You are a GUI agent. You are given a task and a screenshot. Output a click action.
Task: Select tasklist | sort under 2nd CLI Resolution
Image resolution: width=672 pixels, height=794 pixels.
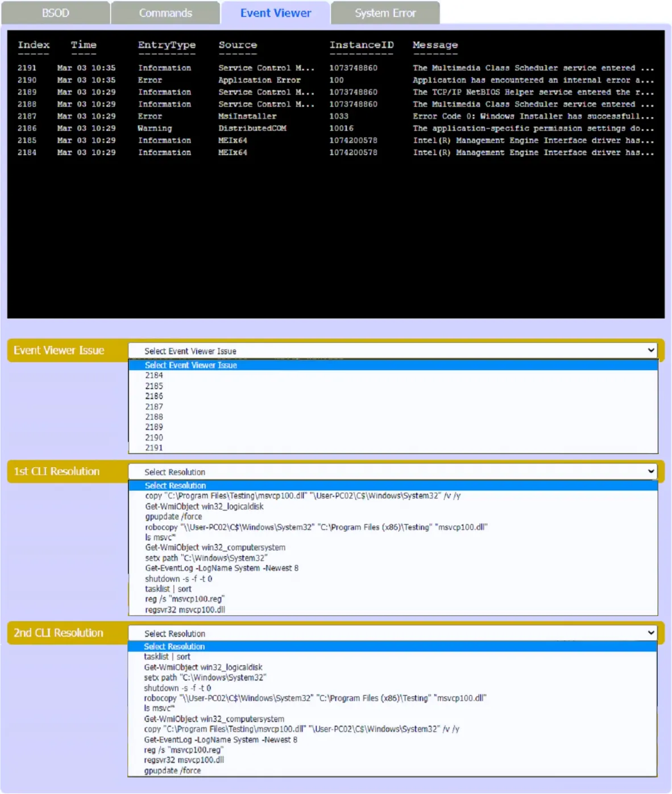click(392, 657)
